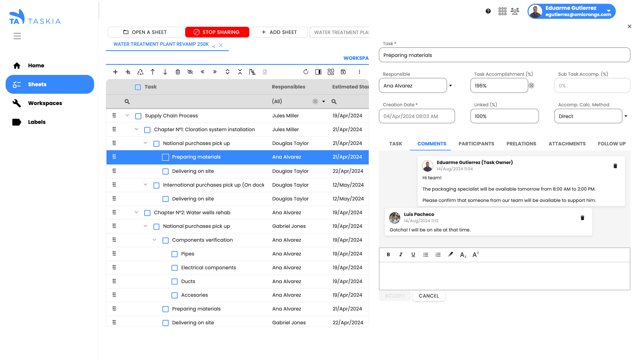
Task: Click the add row plus icon
Action: point(115,72)
